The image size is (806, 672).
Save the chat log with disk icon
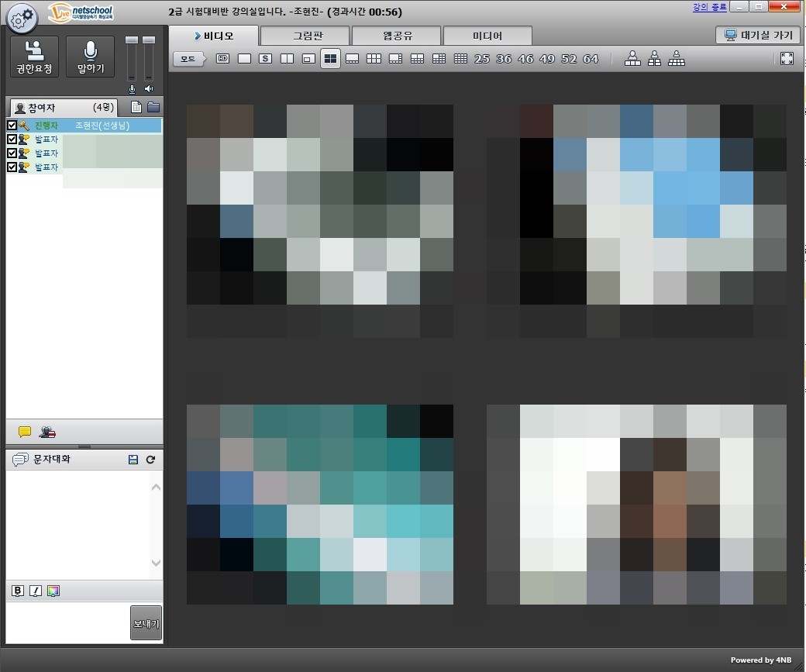coord(133,460)
